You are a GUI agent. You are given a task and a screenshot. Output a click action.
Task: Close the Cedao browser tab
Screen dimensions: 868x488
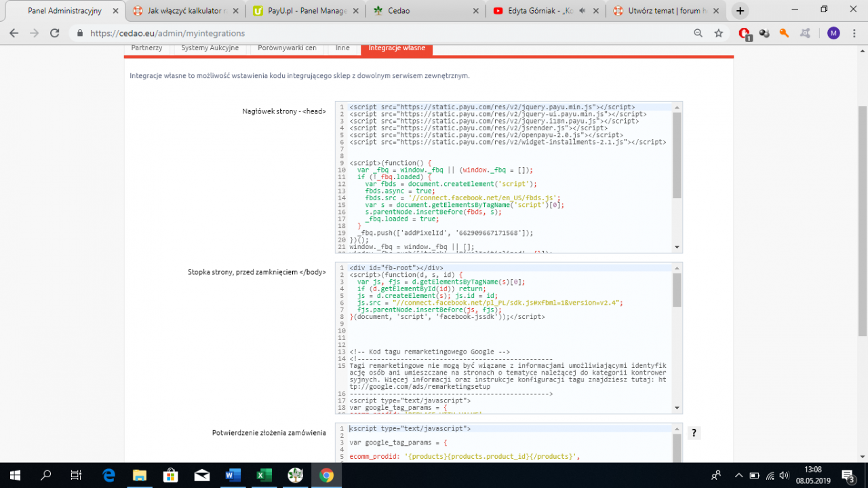(475, 11)
